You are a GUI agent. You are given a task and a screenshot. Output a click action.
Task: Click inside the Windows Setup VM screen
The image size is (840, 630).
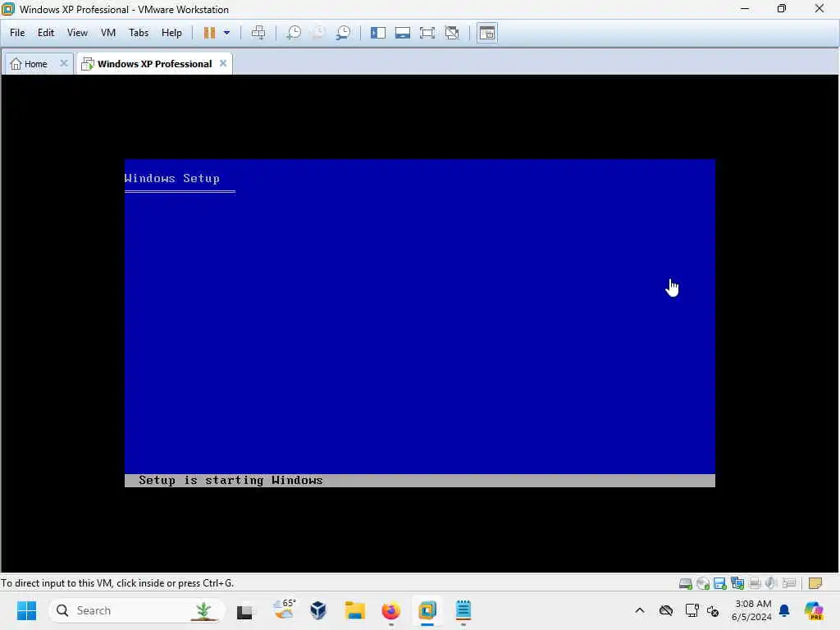[419, 323]
